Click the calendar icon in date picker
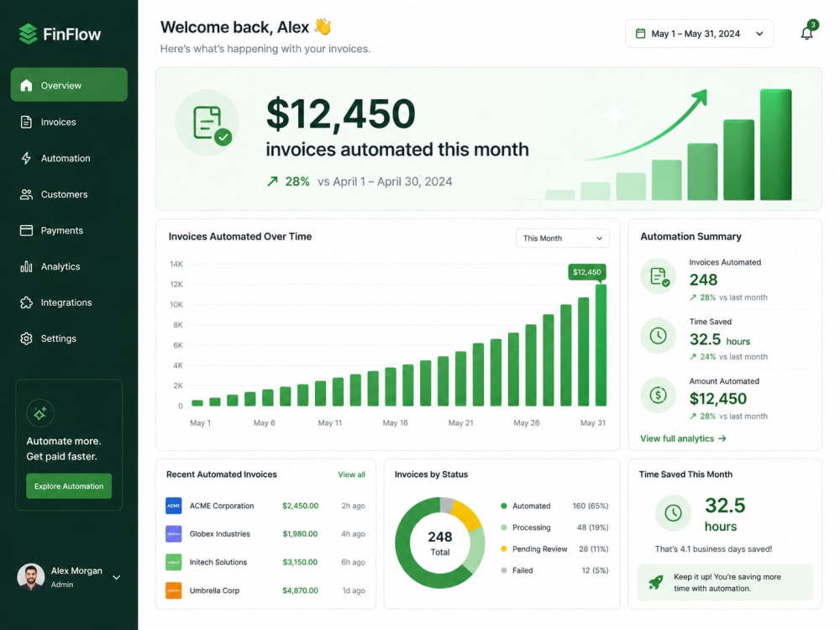This screenshot has height=630, width=840. click(x=640, y=34)
